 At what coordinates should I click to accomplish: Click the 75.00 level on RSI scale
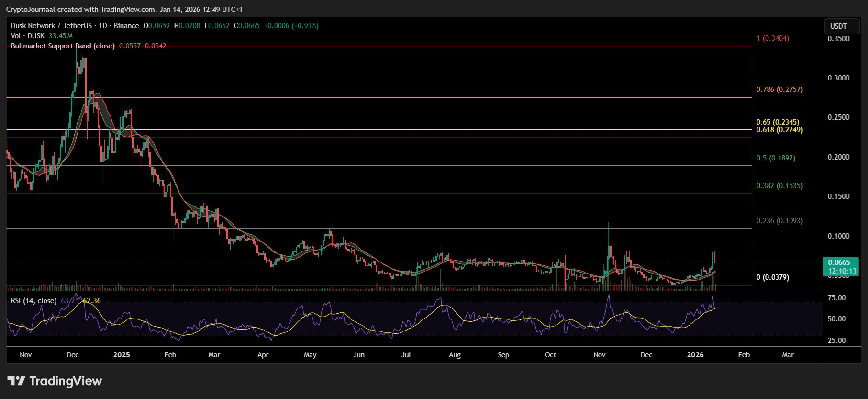pos(836,298)
